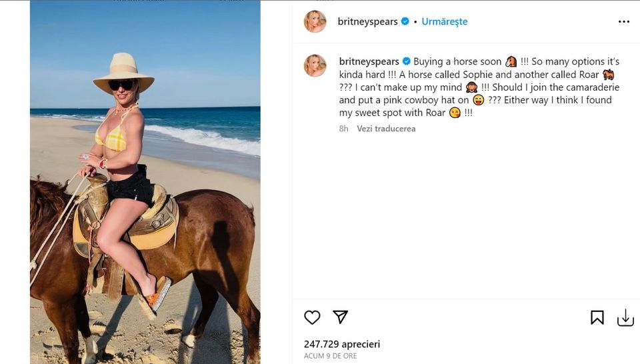Like the post with the heart icon
Screen dimensions: 640x364
[x=312, y=317]
